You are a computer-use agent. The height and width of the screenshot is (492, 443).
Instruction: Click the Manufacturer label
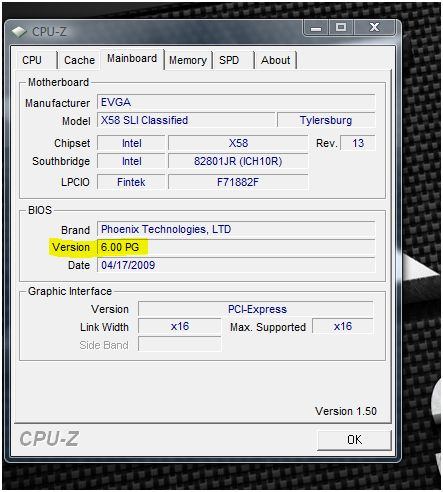coord(57,103)
